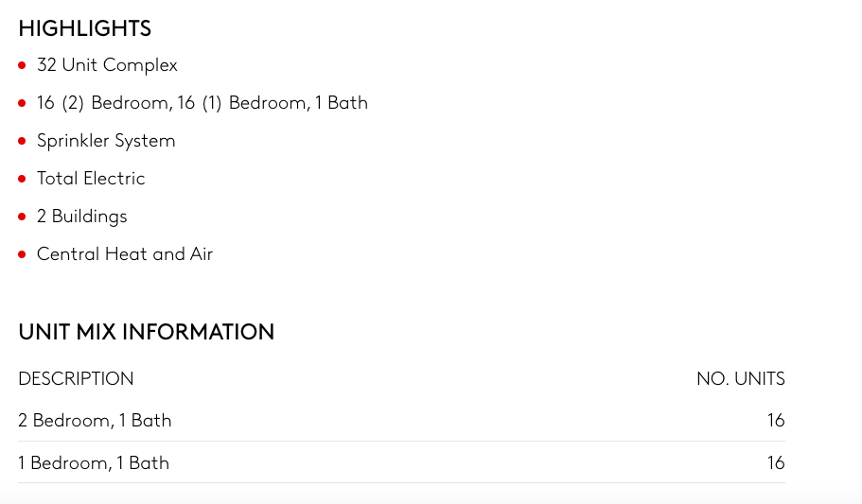Select the "1 Bedroom, 1 Bath" row description
This screenshot has width=862, height=504.
[x=94, y=463]
